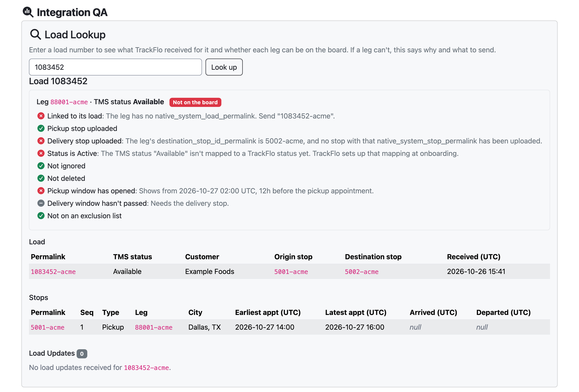The image size is (579, 392).
Task: Click the Load Lookup magnifying glass icon
Action: [35, 34]
